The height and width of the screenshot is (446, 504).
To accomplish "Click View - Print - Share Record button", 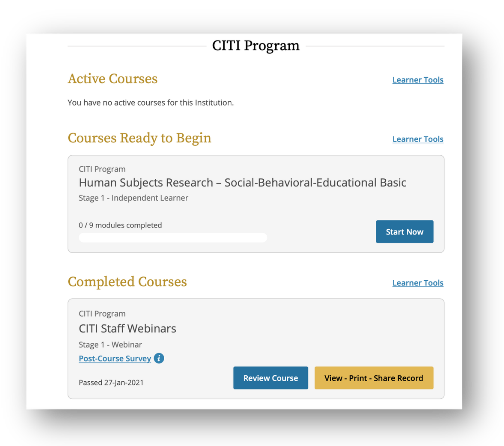I will click(x=374, y=378).
